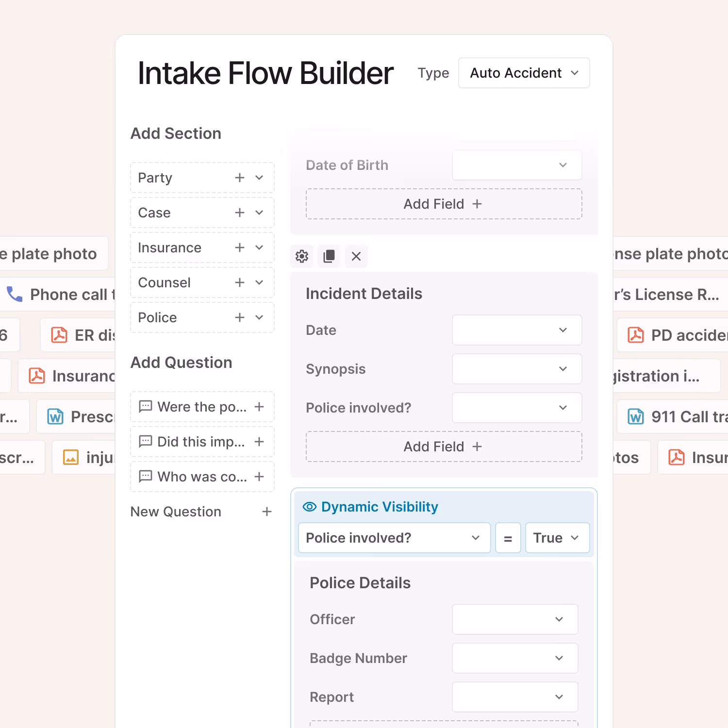Add the 'Did this imp...' question

(259, 442)
